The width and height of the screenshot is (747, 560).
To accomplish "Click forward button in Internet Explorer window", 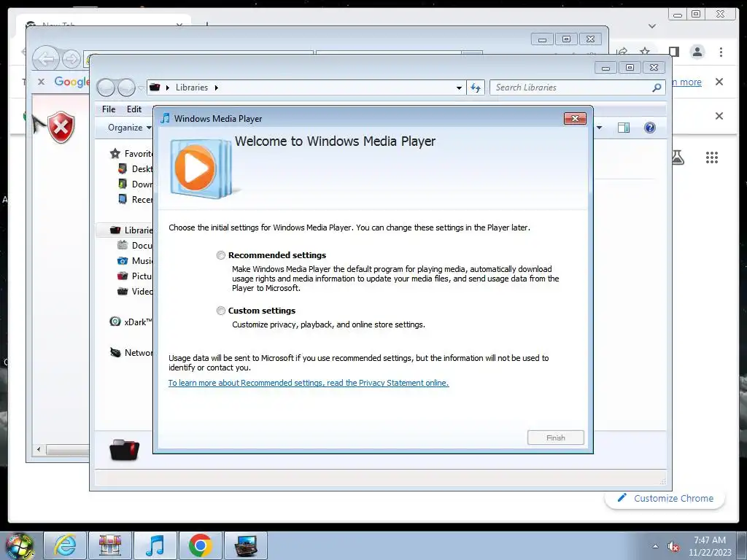I will (71, 59).
